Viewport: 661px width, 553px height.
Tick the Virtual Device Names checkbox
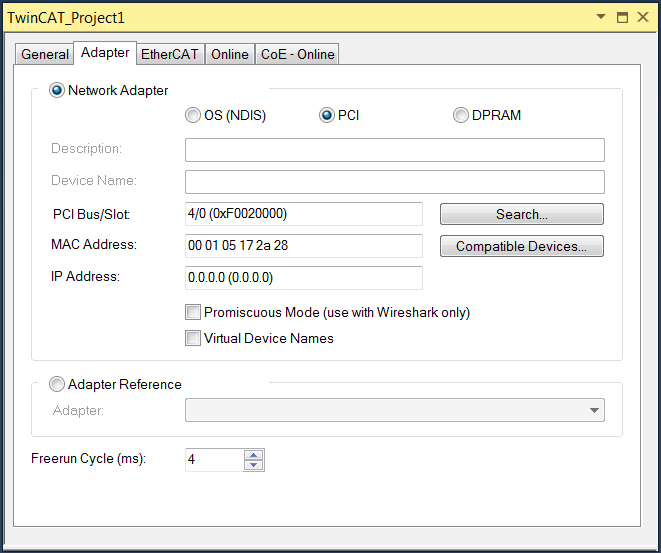[x=194, y=338]
